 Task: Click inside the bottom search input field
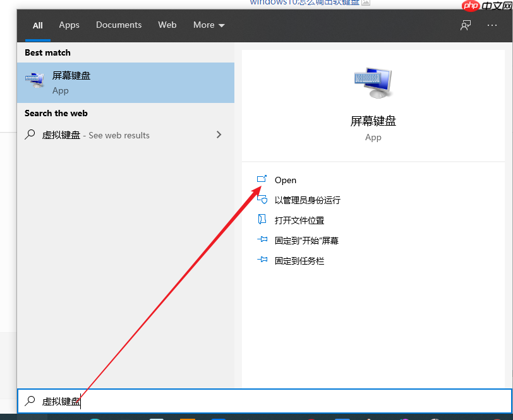126,401
